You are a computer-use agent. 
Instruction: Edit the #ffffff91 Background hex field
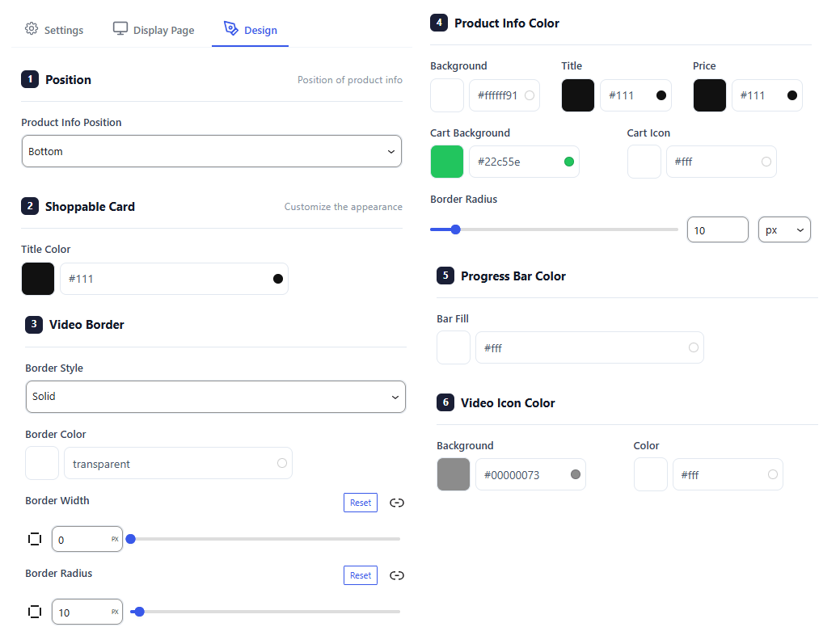pos(504,95)
